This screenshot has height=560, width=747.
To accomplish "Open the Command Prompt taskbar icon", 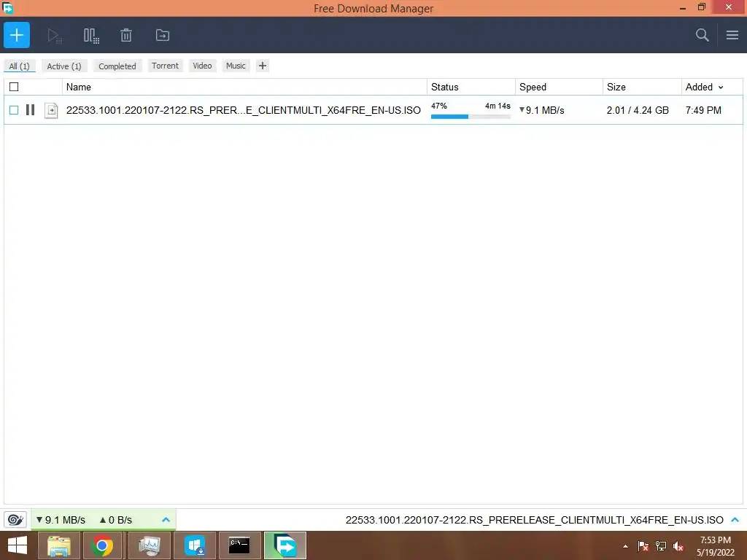I will pyautogui.click(x=239, y=545).
